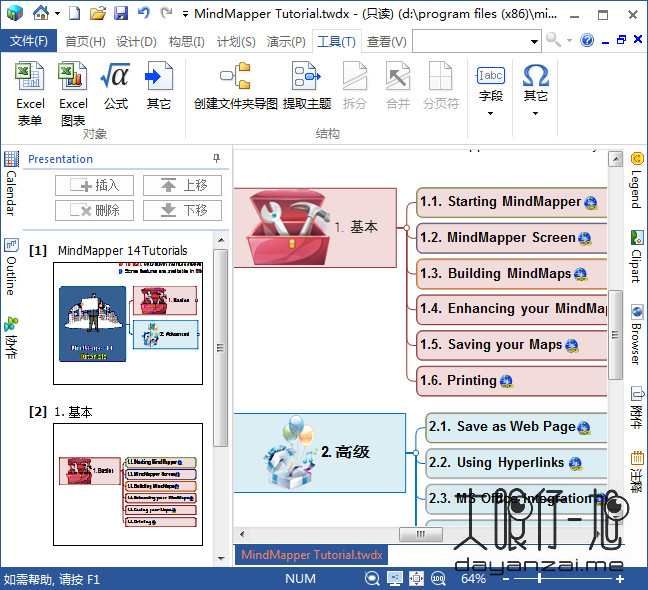Insert an Excel chart (Excel 图表) object
Image resolution: width=648 pixels, height=590 pixels.
[73, 94]
